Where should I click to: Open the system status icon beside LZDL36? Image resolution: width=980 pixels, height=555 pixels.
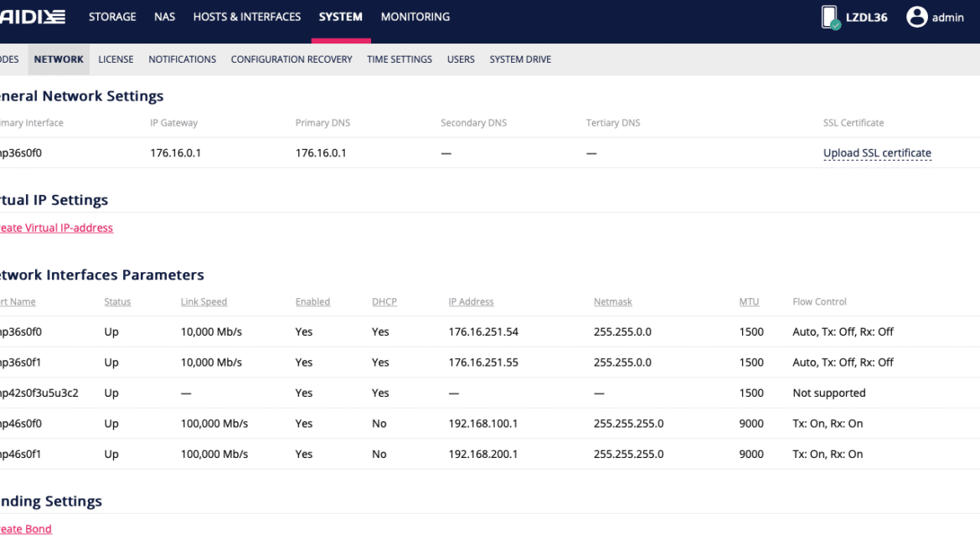831,18
